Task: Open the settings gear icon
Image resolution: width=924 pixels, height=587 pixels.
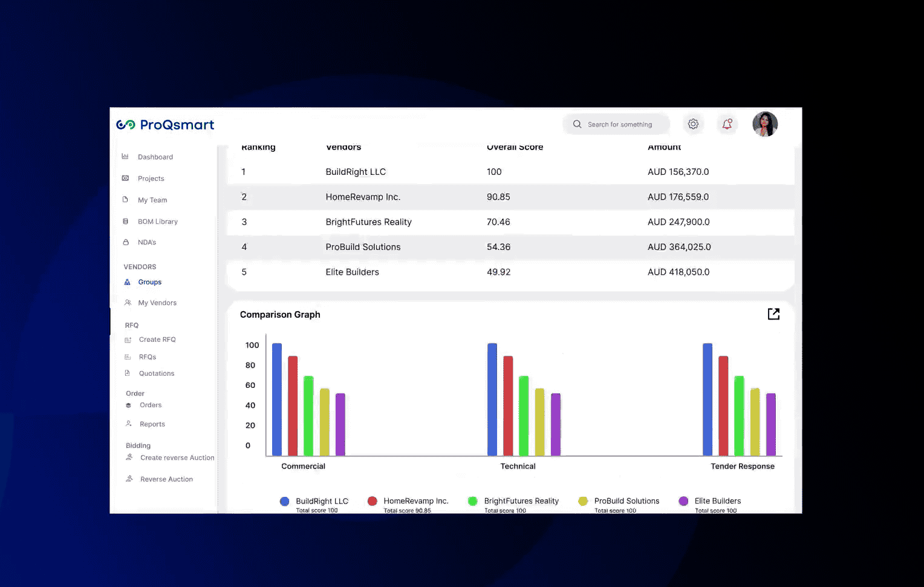Action: [x=693, y=123]
